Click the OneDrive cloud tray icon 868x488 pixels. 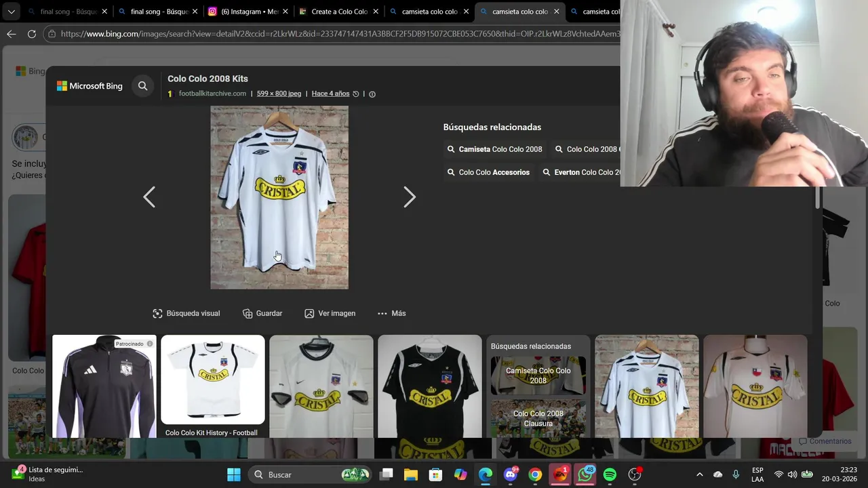click(x=718, y=474)
